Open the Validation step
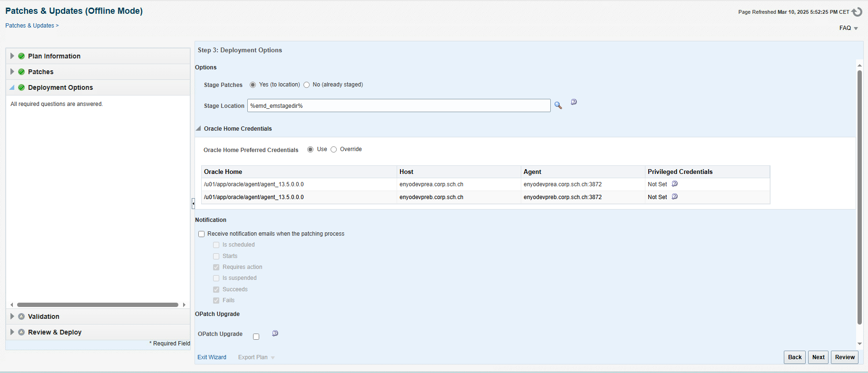Screen dimensions: 868x373 coord(43,316)
